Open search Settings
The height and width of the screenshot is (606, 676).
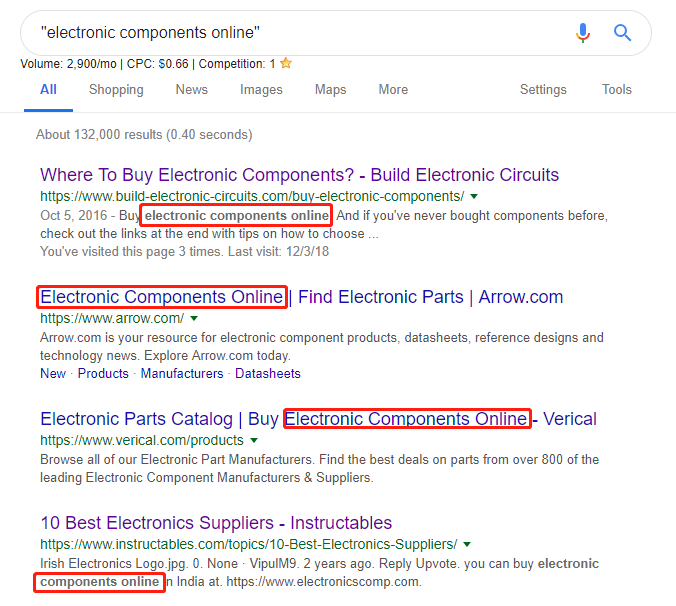(543, 90)
